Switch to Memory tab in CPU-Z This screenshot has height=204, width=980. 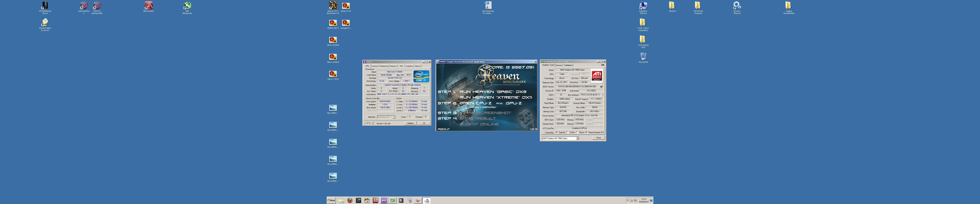393,66
